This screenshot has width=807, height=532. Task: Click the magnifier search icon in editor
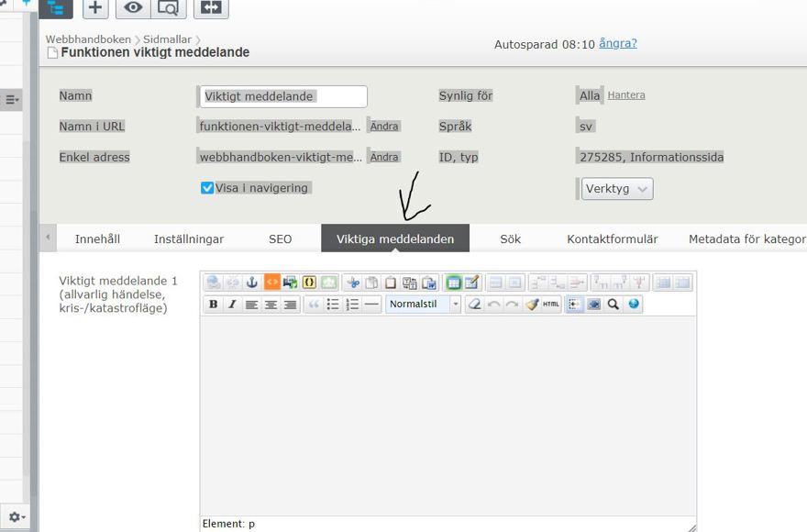(x=614, y=305)
